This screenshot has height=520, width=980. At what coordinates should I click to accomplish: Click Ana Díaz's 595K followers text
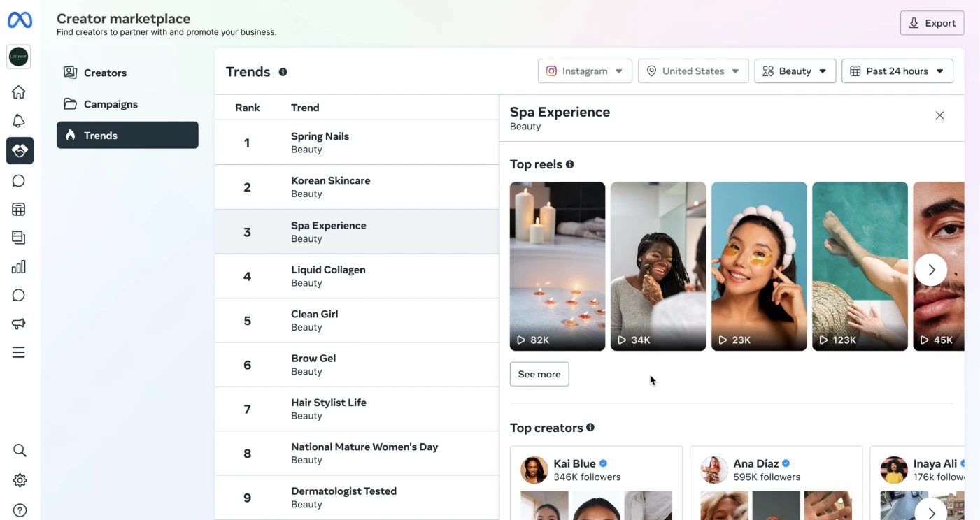point(767,477)
